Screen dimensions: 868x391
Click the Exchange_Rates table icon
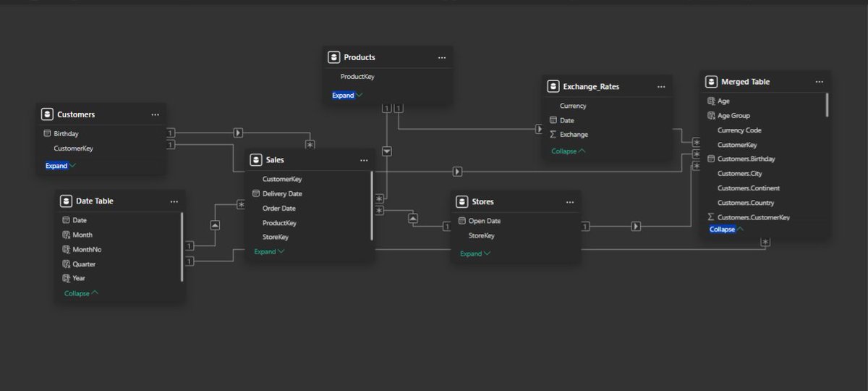click(x=553, y=87)
